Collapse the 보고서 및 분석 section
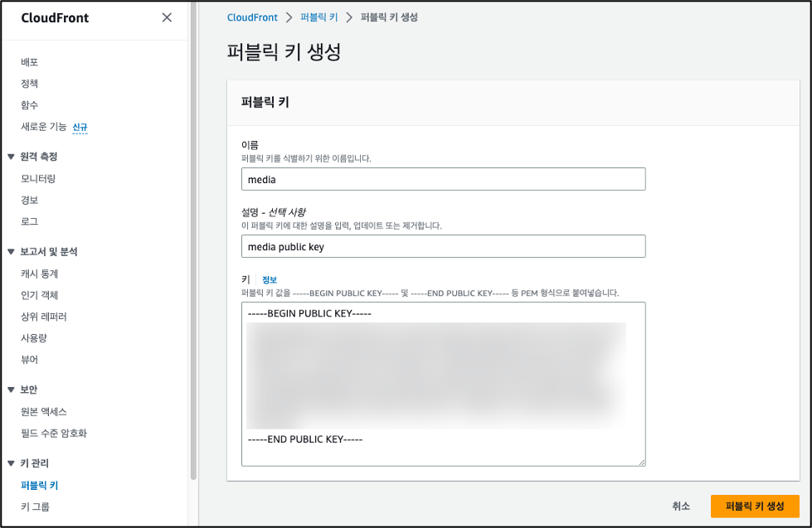This screenshot has width=812, height=528. pos(11,252)
